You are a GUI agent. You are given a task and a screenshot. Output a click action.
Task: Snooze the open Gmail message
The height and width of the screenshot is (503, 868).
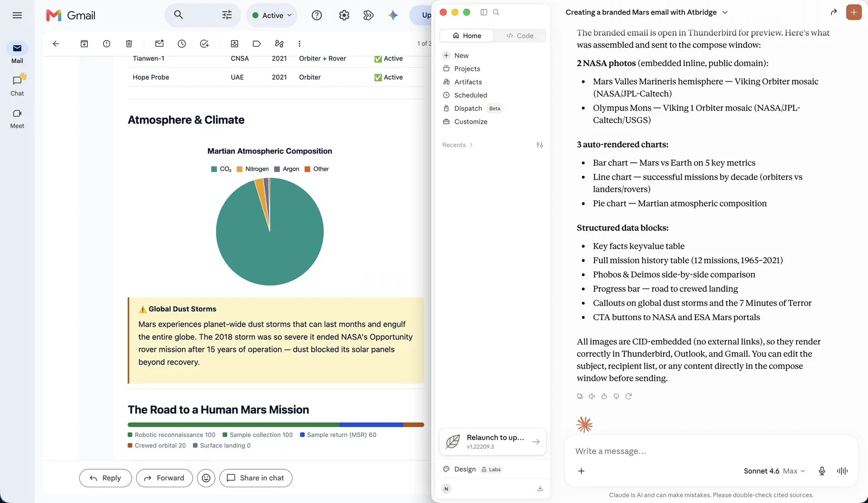click(182, 43)
